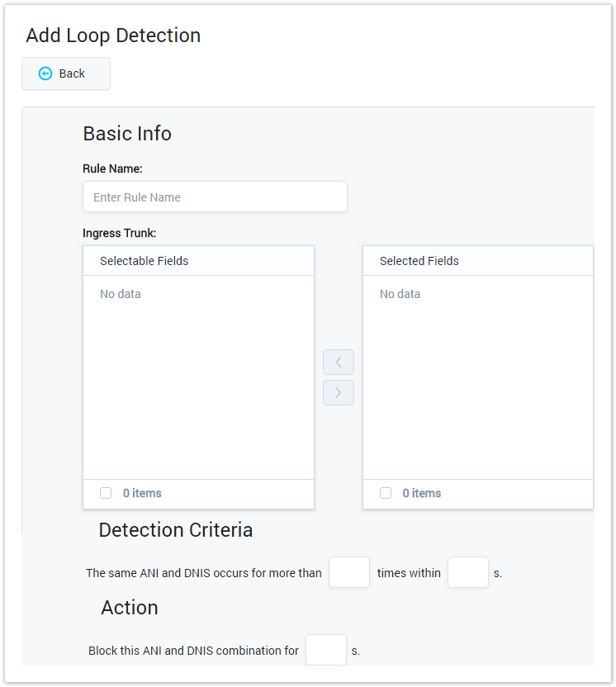This screenshot has width=616, height=687.
Task: Click the Selected Fields list header
Action: 419,261
